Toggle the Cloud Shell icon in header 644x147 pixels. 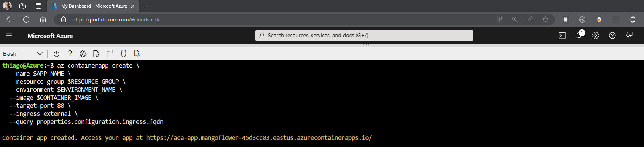pos(562,36)
